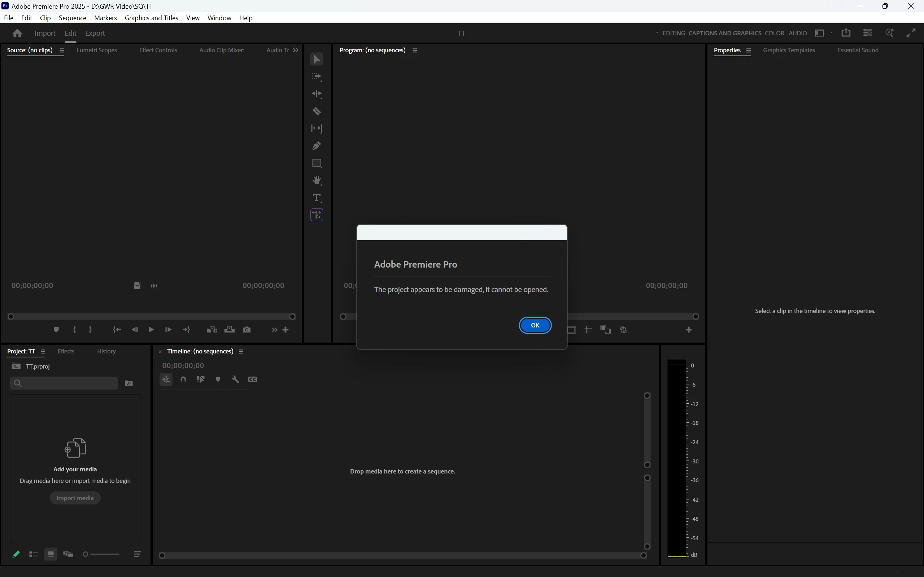Click the Import media button
This screenshot has width=924, height=577.
(75, 498)
